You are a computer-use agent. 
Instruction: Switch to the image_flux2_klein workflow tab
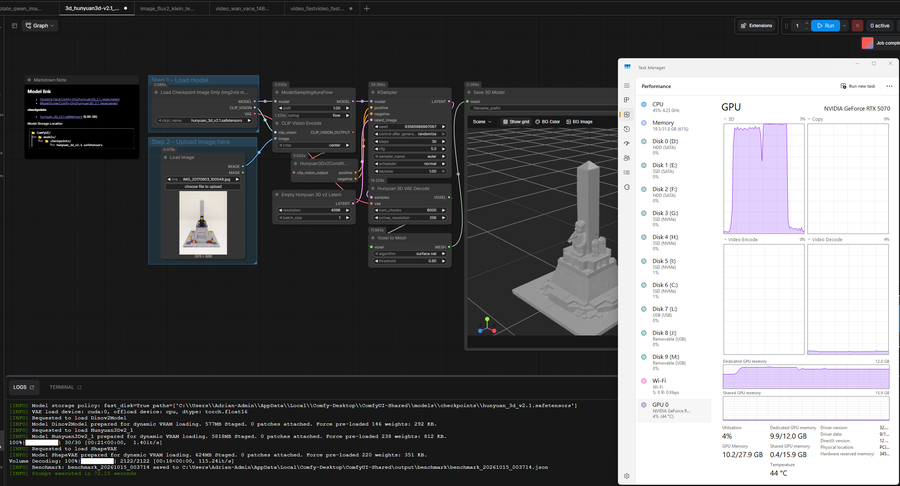pyautogui.click(x=168, y=9)
